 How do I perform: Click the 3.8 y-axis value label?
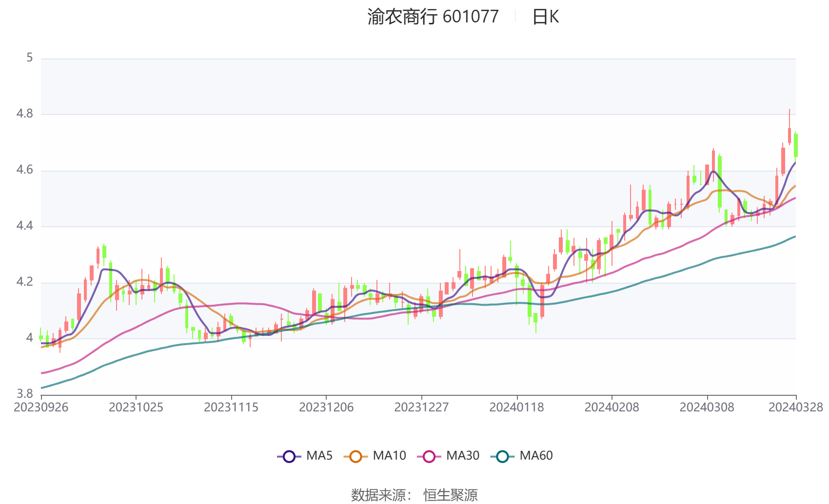[x=25, y=394]
